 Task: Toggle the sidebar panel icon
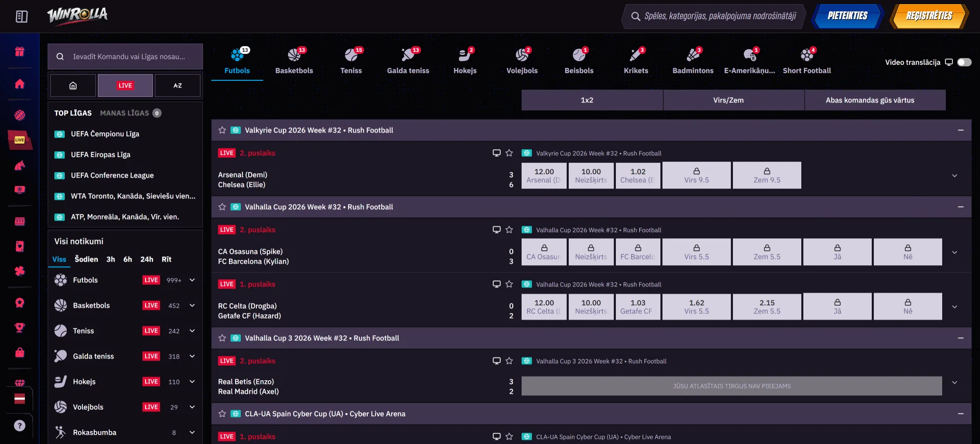[x=22, y=17]
